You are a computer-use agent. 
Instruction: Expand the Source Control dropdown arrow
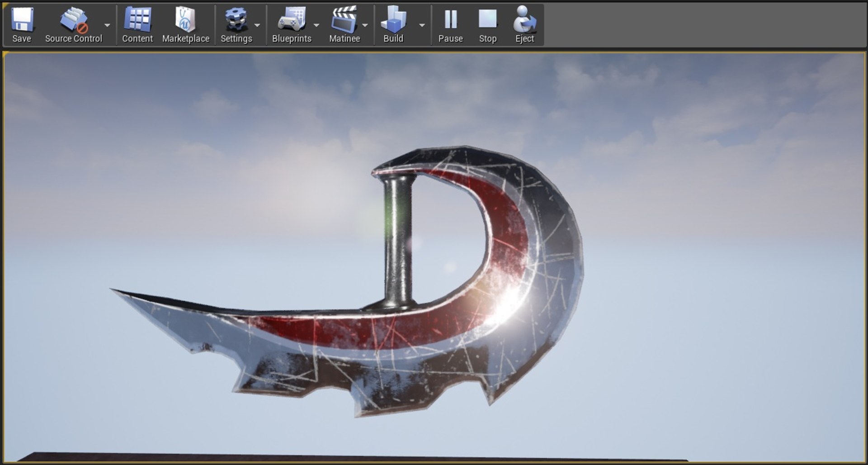(x=107, y=25)
